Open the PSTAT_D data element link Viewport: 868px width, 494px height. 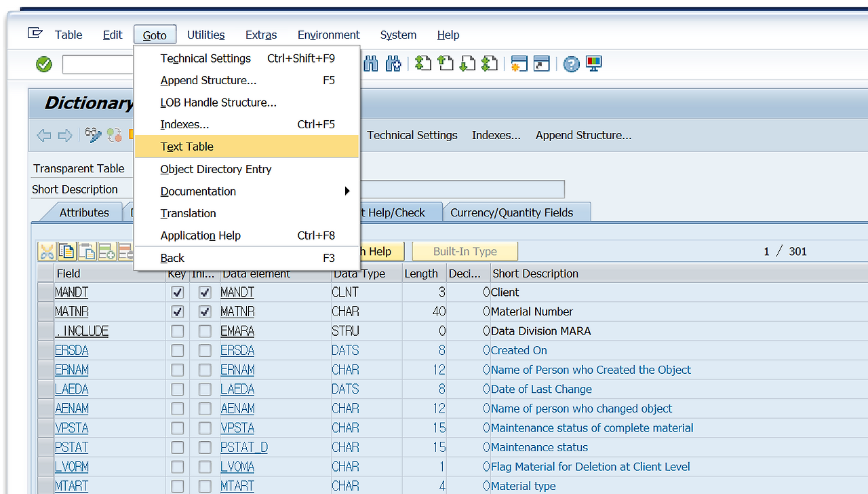244,447
